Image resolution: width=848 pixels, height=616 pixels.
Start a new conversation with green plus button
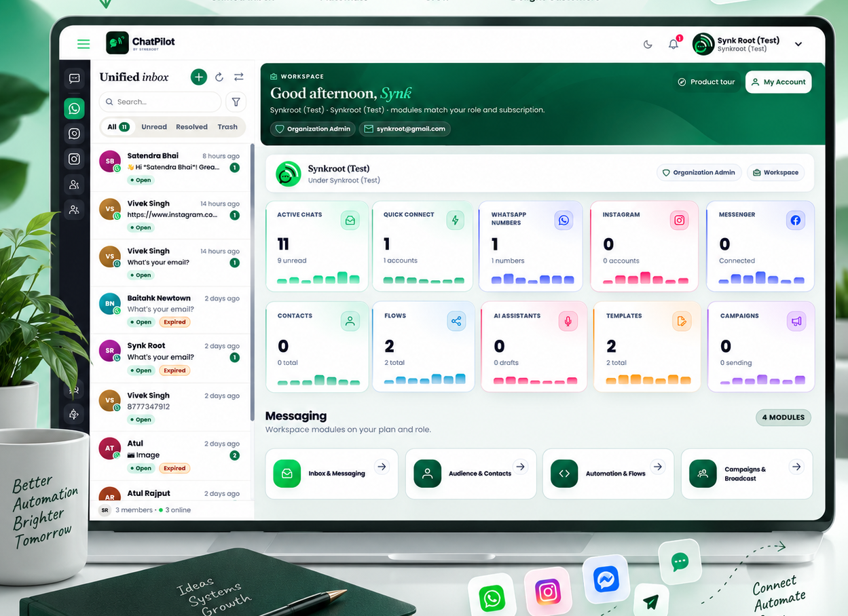tap(199, 77)
